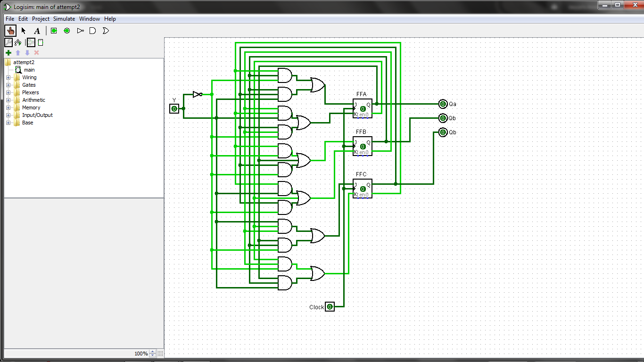Choose the OR gate tool
Image resolution: width=644 pixels, height=362 pixels.
point(106,31)
